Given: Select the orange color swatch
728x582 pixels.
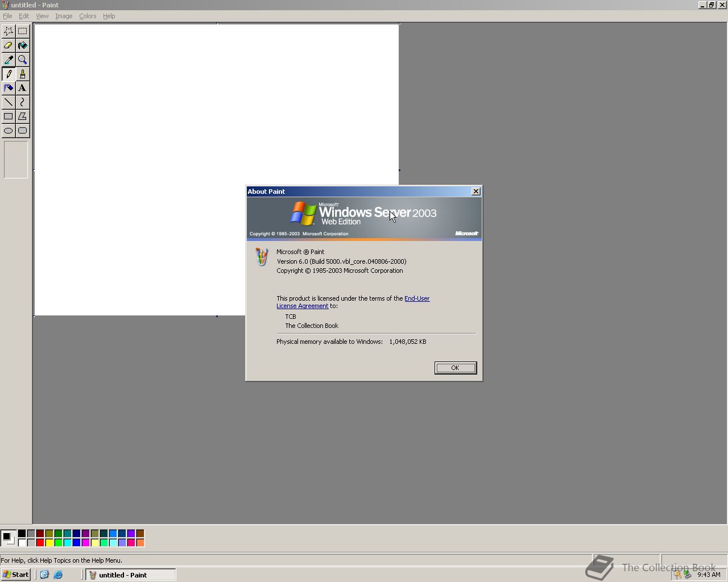Looking at the screenshot, I should (x=140, y=542).
